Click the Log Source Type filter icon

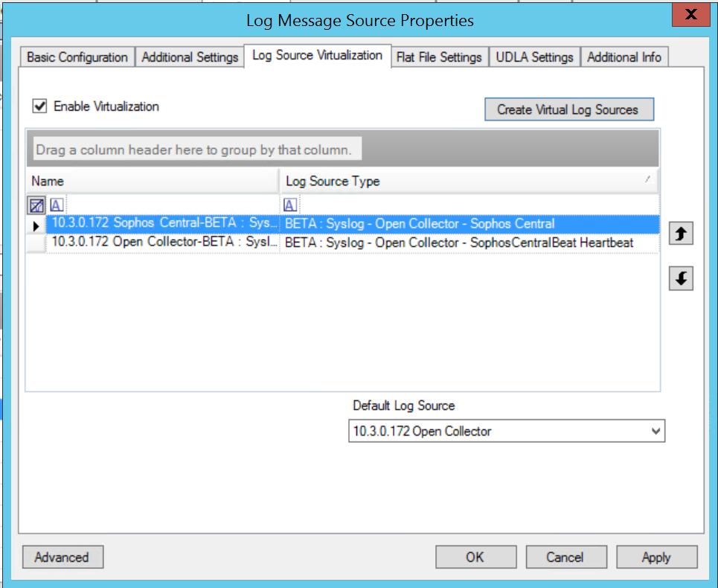[x=291, y=205]
